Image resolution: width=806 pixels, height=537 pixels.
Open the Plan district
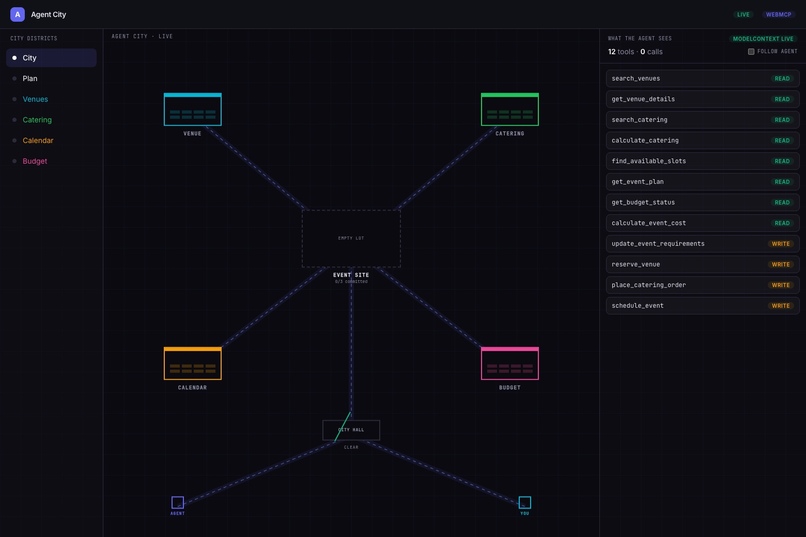51,79
